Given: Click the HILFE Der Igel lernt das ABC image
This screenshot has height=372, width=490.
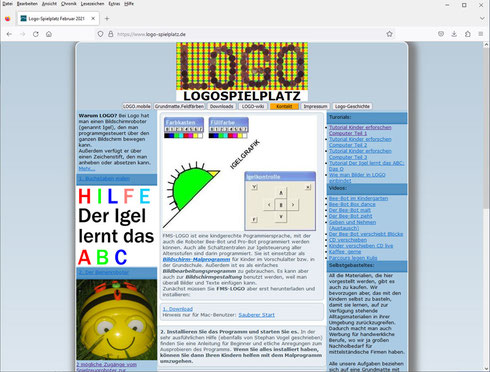Looking at the screenshot, I should (x=117, y=226).
